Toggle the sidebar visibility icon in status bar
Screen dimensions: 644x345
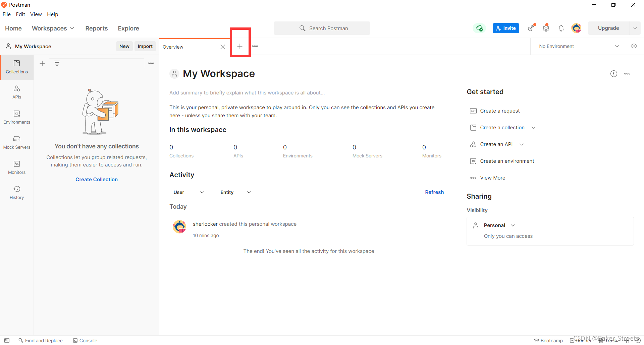tap(7, 341)
